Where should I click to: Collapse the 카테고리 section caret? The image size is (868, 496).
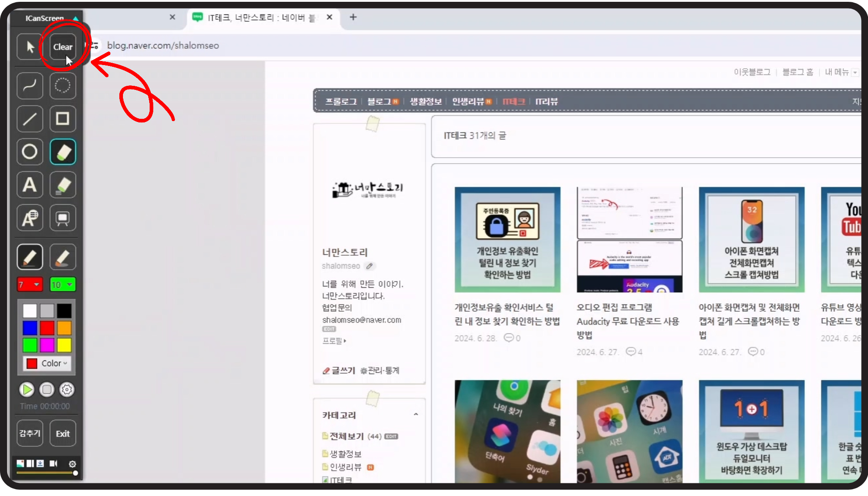(416, 415)
